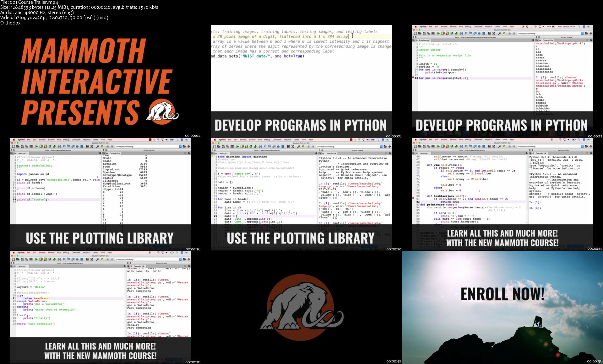Click code line 'for pos in range(Length,0,-1)'
The image size is (603, 364).
click(443, 78)
